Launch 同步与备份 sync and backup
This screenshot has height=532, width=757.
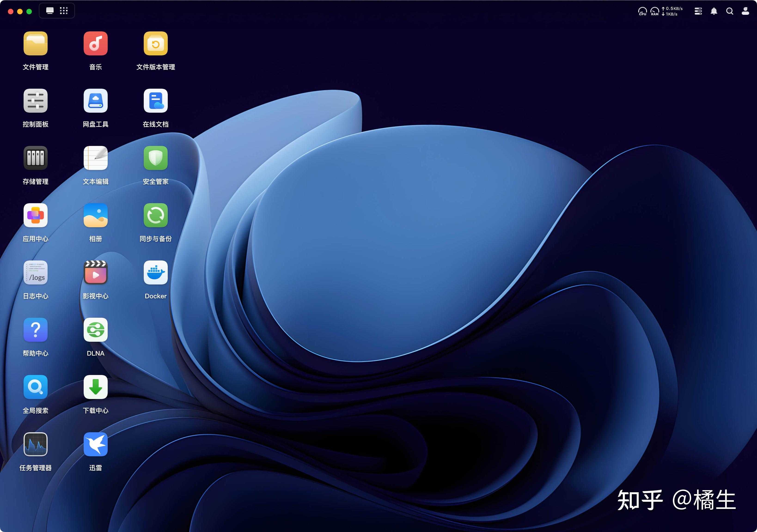click(155, 215)
